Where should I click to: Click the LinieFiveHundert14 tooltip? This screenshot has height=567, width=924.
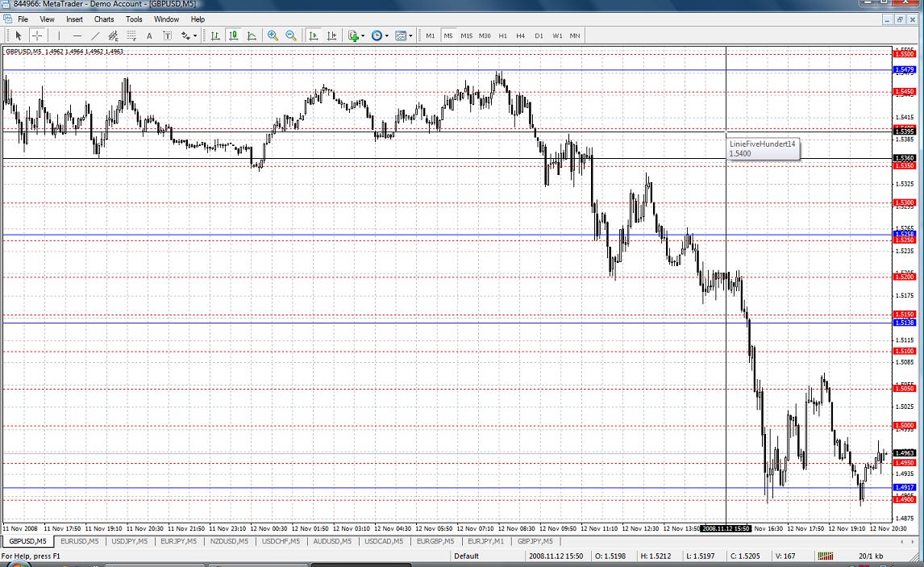tap(763, 148)
